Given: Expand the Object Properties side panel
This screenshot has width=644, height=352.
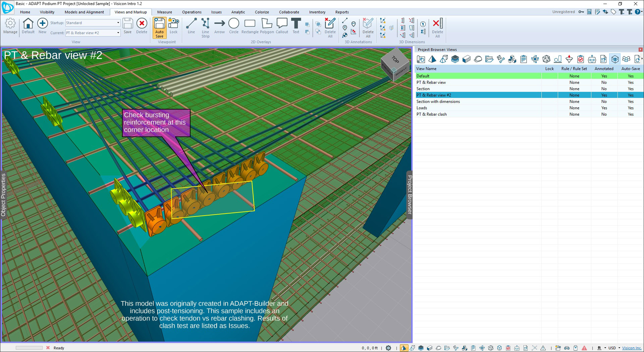Looking at the screenshot, I should tap(3, 194).
